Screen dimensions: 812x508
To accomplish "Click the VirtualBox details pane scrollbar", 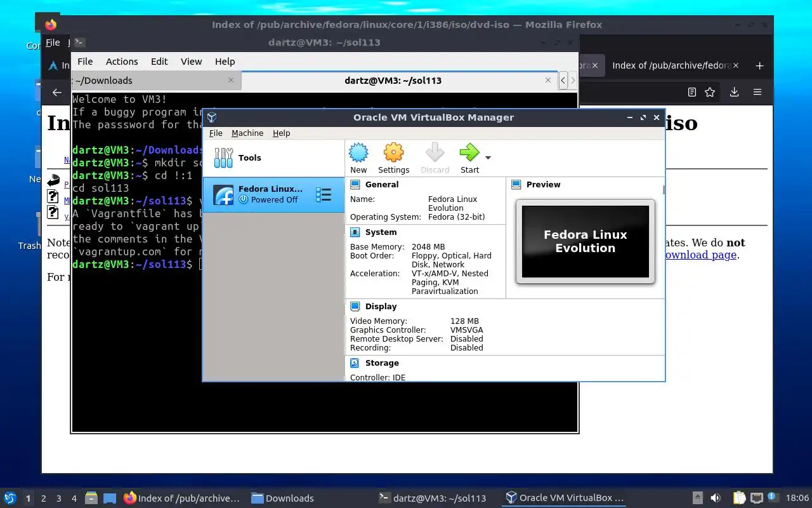I will pyautogui.click(x=664, y=190).
